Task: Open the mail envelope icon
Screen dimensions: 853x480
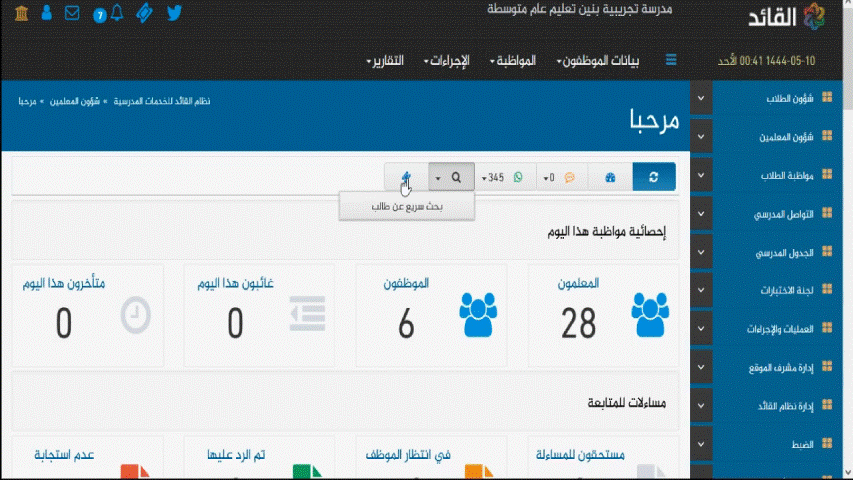Action: pos(72,14)
